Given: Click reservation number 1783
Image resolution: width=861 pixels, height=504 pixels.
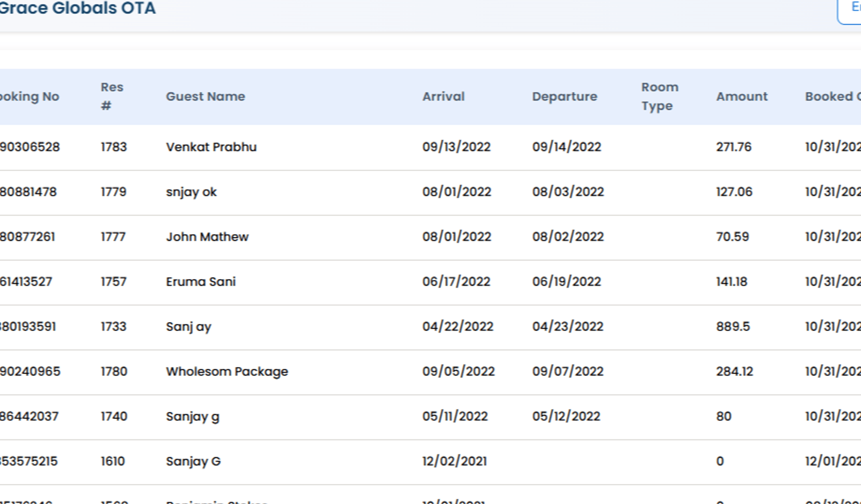Looking at the screenshot, I should (x=114, y=147).
